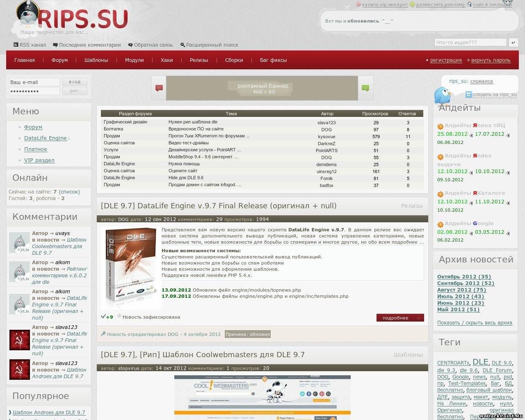Screen dimensions: 525x420
Task: Open the Релизы category label of the first post
Action: pos(412,206)
